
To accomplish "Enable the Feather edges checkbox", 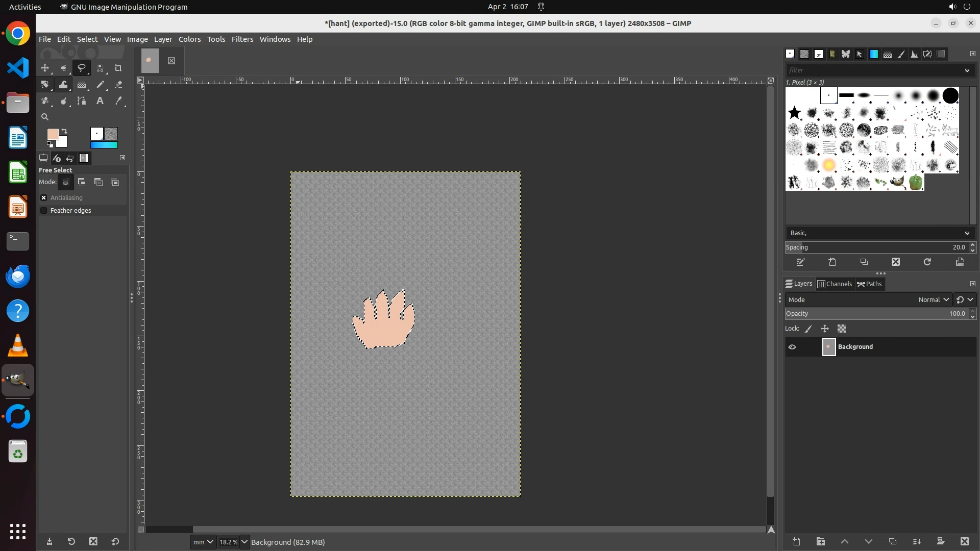I will pyautogui.click(x=44, y=210).
